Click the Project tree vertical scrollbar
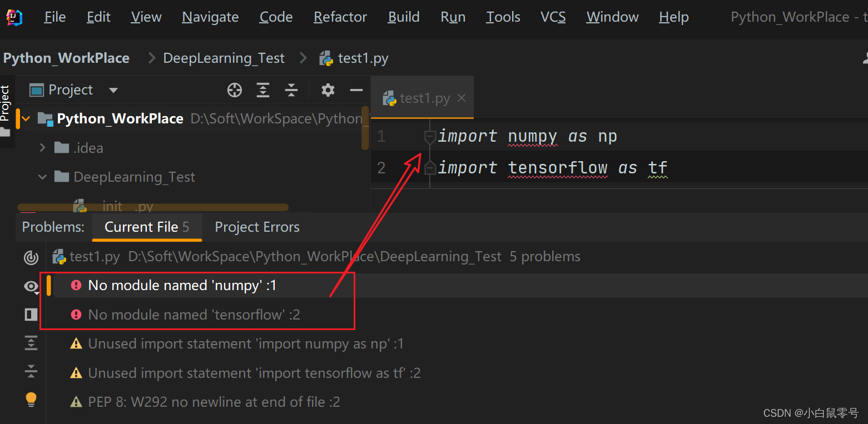This screenshot has width=868, height=424. [x=365, y=128]
